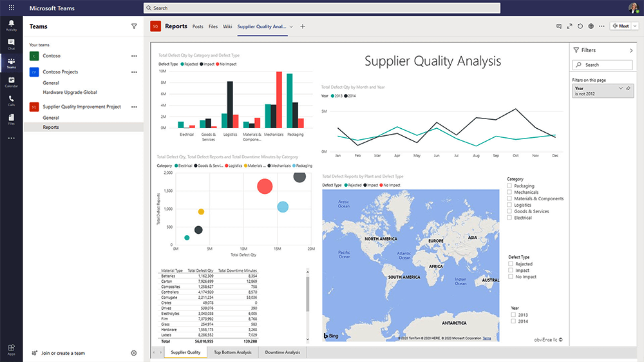
Task: Open the Wiki tab in the channel
Action: tap(227, 26)
